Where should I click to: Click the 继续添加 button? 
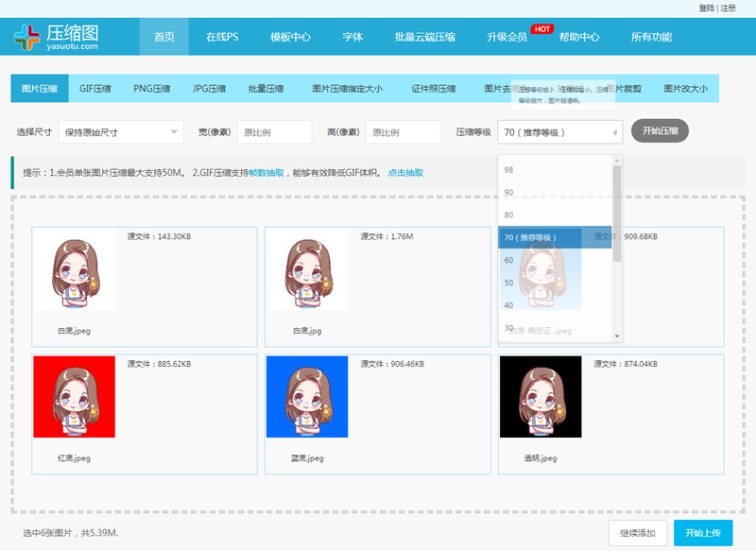click(x=638, y=533)
